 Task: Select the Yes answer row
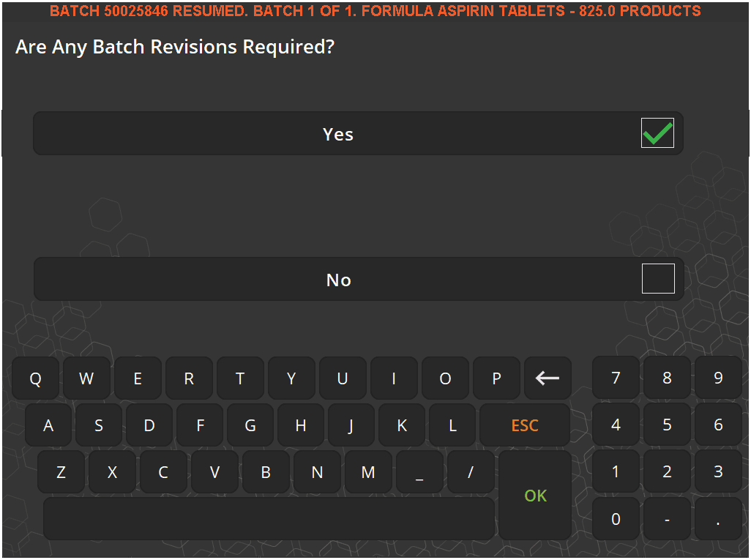point(358,134)
